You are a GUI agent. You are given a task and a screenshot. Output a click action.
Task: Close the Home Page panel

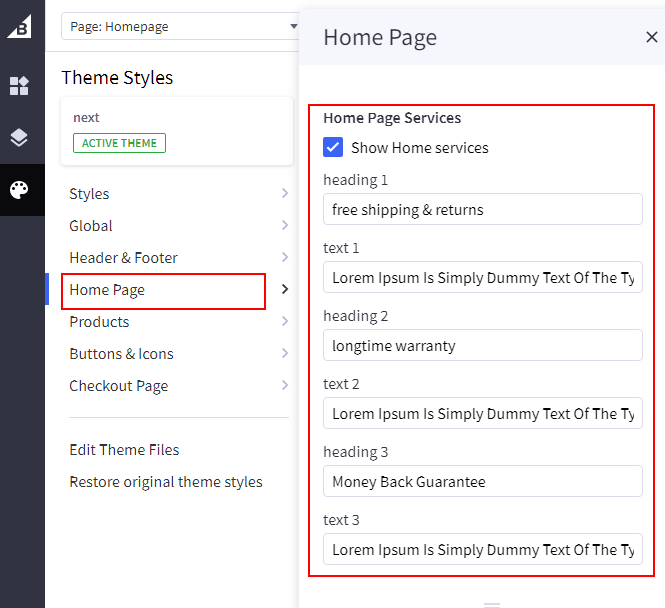(651, 38)
